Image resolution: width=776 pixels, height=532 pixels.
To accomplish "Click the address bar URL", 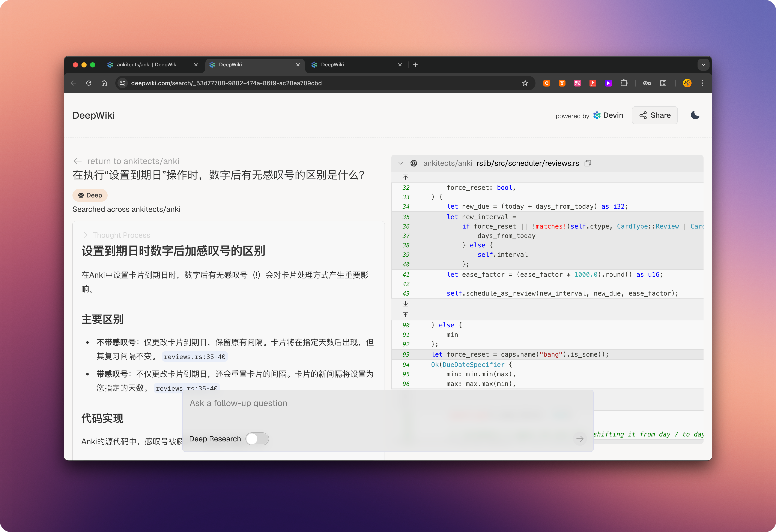I will pyautogui.click(x=226, y=83).
